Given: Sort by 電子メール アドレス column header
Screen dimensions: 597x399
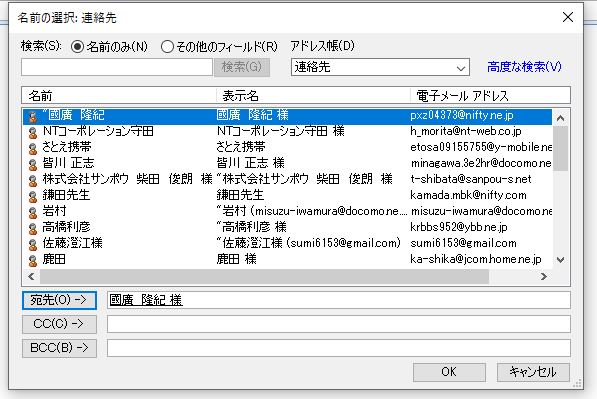Looking at the screenshot, I should click(x=490, y=96).
